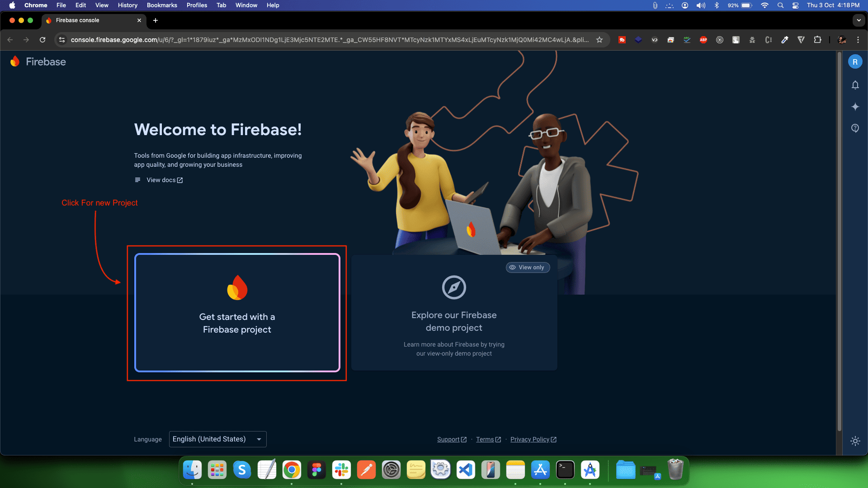This screenshot has height=488, width=868.
Task: Click Get started with a Firebase project
Action: 237,313
